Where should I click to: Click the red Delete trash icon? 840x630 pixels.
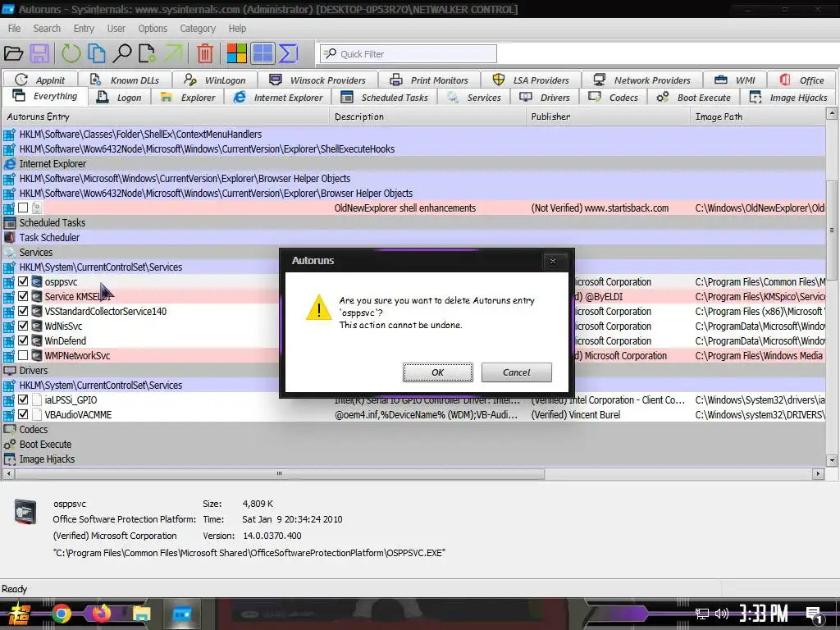pyautogui.click(x=204, y=53)
